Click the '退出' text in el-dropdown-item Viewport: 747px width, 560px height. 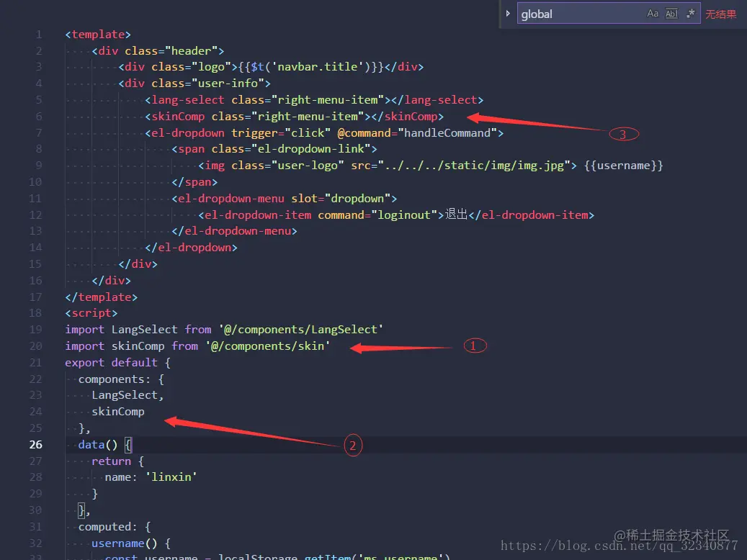456,214
